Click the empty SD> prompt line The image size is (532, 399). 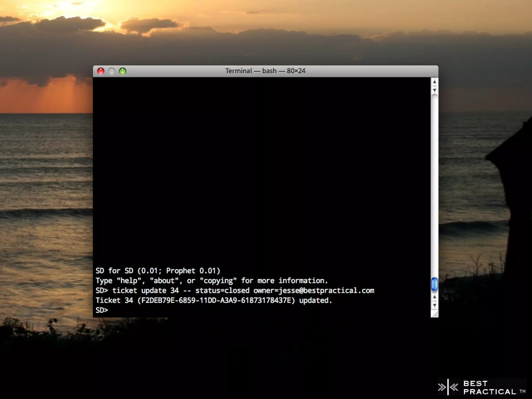(102, 310)
